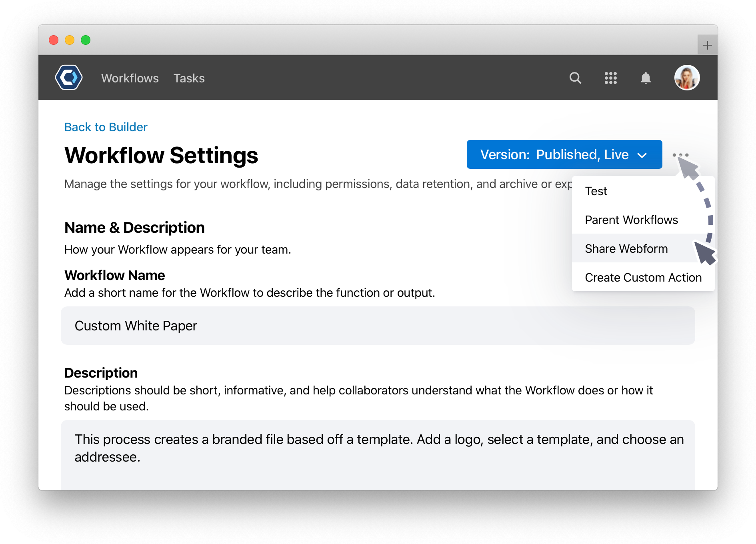Open notifications bell
Screen dimensions: 756x544
click(646, 78)
